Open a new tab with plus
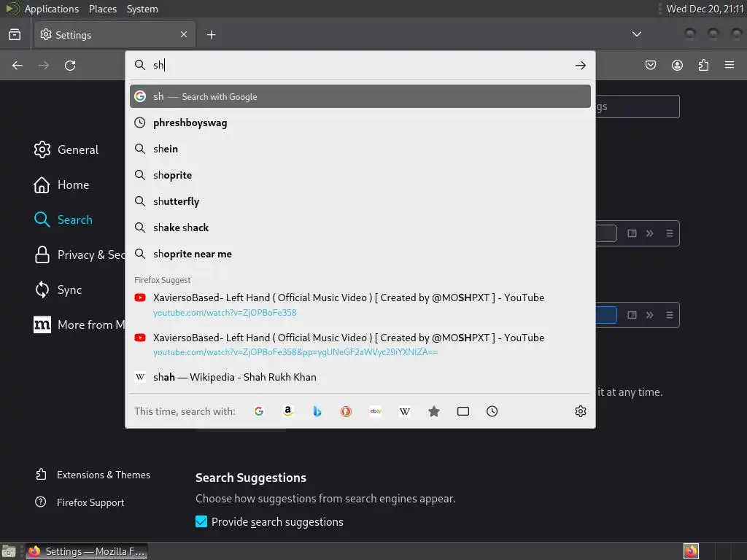 211,35
